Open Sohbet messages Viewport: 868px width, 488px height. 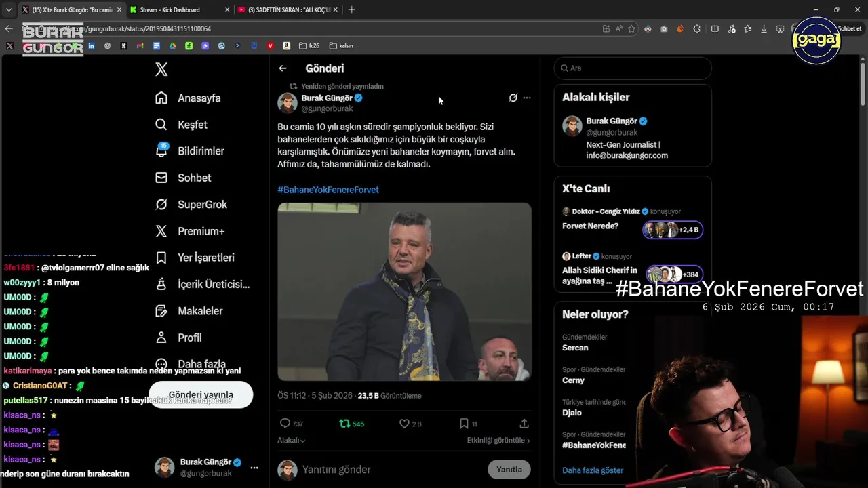[183, 178]
